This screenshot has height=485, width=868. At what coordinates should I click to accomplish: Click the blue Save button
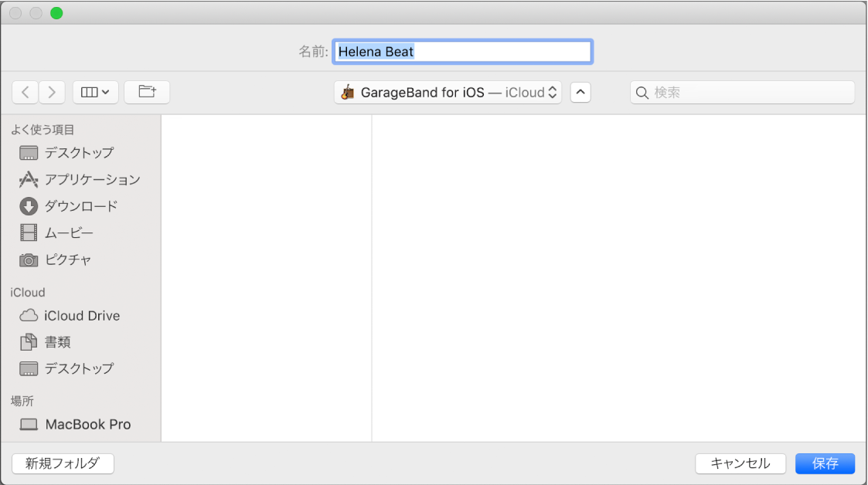[825, 463]
